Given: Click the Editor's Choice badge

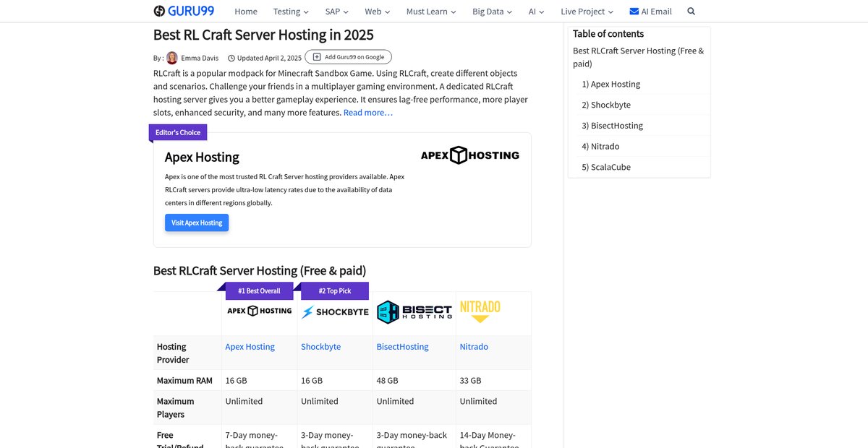Looking at the screenshot, I should pyautogui.click(x=178, y=132).
